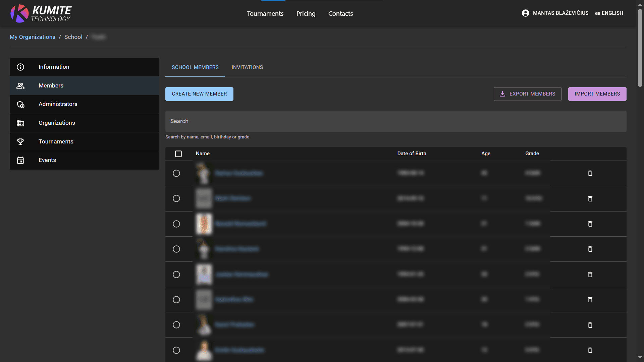Open the Pricing menu item
The height and width of the screenshot is (362, 644).
306,13
